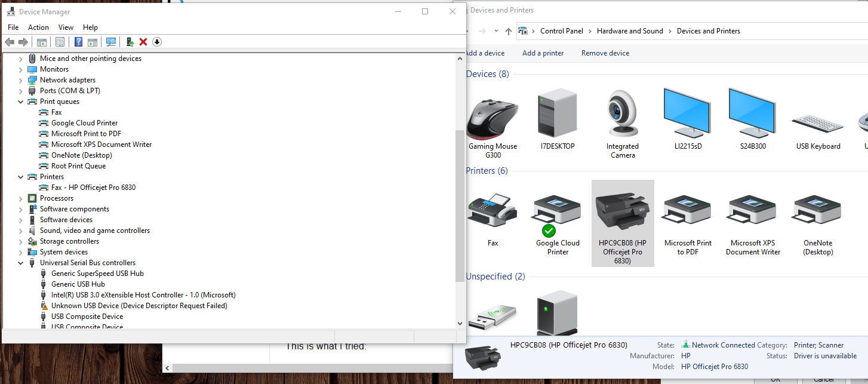868x384 pixels.
Task: Click Hardware and Sound breadcrumb
Action: click(630, 31)
